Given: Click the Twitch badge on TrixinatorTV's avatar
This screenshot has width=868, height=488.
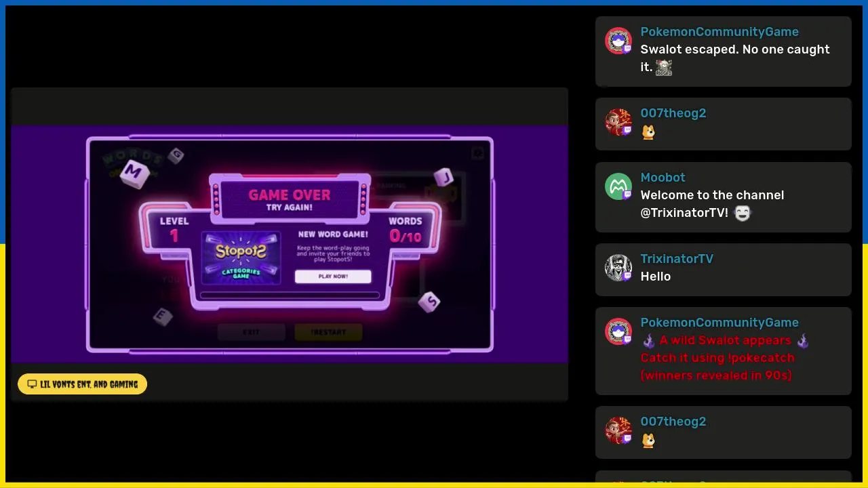Looking at the screenshot, I should click(627, 276).
